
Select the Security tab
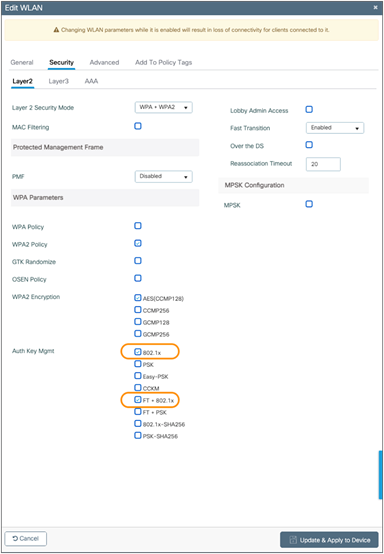61,62
